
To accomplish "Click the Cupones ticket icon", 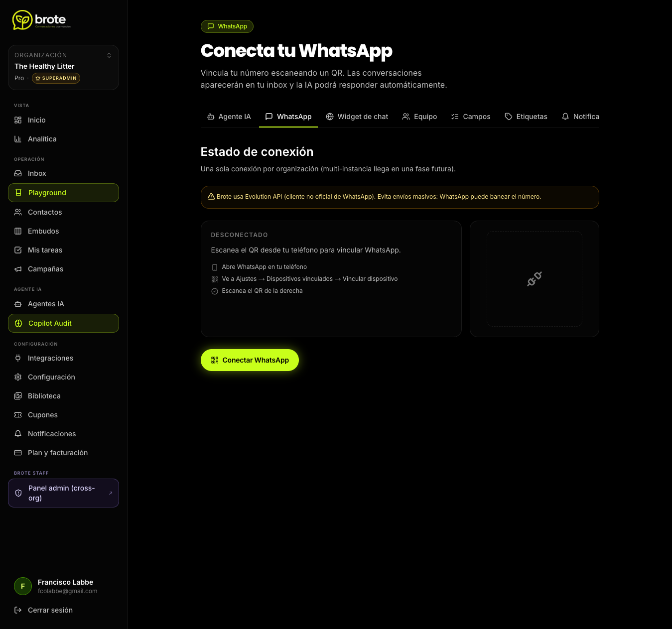I will click(x=18, y=415).
